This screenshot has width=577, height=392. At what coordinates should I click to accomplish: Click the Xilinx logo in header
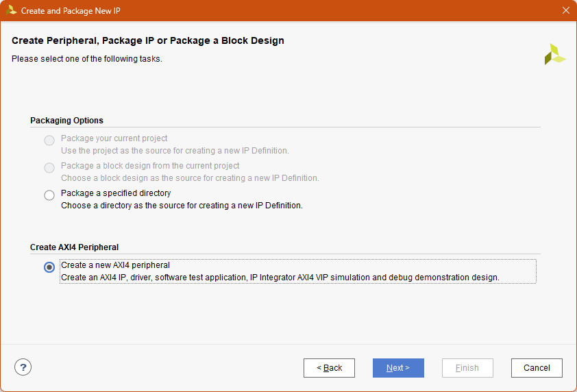pyautogui.click(x=554, y=55)
